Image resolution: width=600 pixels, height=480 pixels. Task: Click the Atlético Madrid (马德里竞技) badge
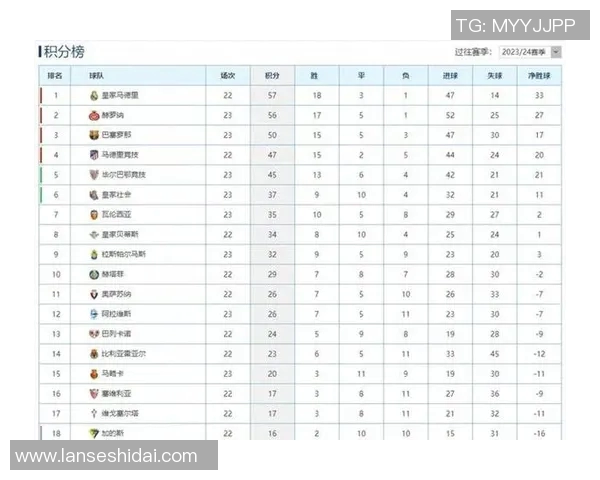[93, 155]
